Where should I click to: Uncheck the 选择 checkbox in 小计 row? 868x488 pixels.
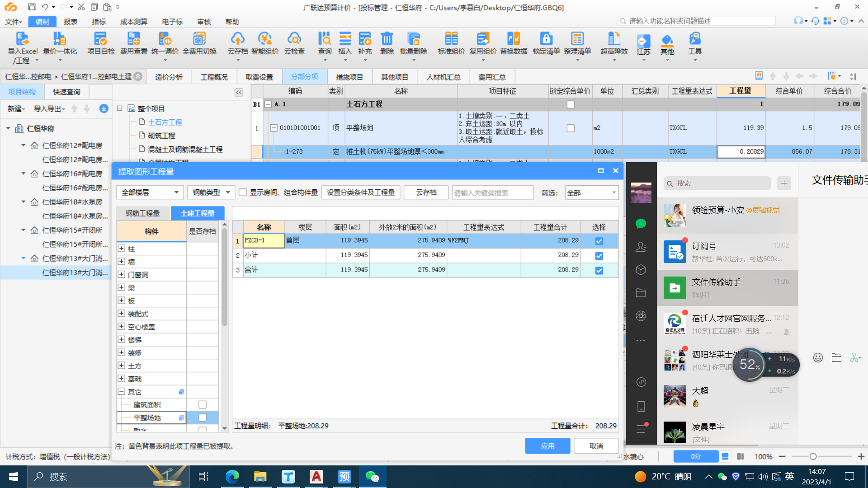(x=599, y=256)
